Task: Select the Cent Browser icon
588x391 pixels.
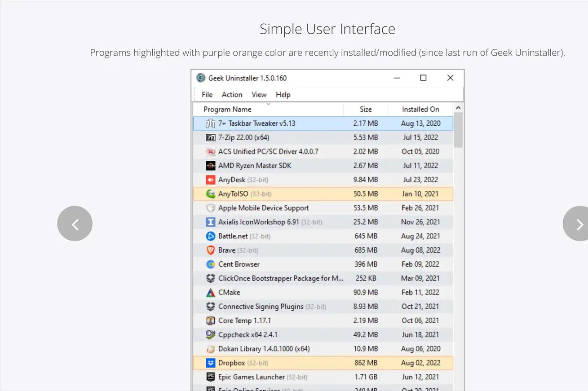Action: pyautogui.click(x=210, y=264)
